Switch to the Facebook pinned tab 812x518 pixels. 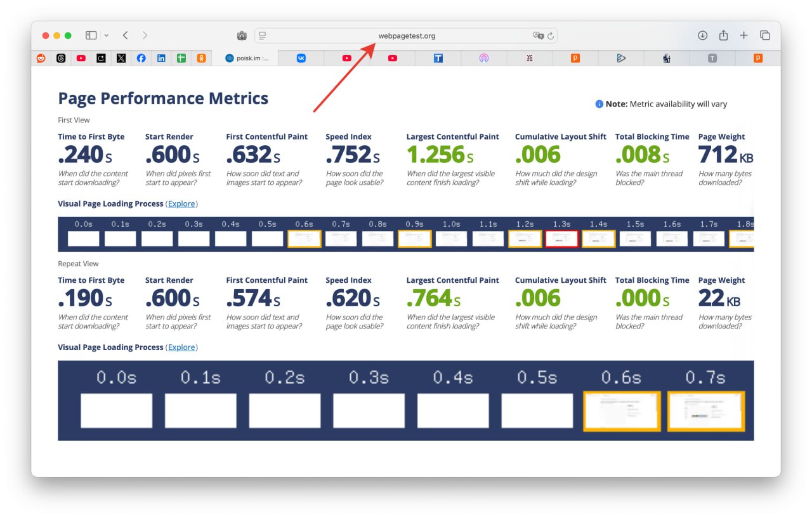141,58
